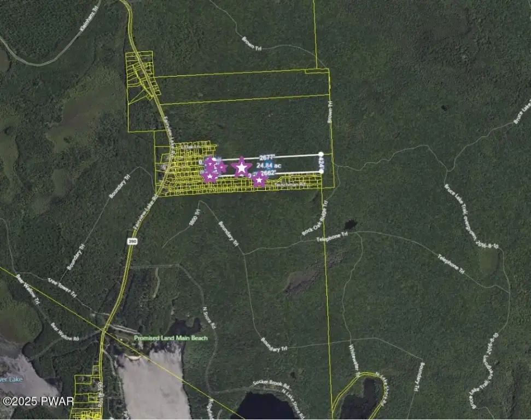Click the bottom-right white measurement vertex
The height and width of the screenshot is (420, 531).
(321, 171)
